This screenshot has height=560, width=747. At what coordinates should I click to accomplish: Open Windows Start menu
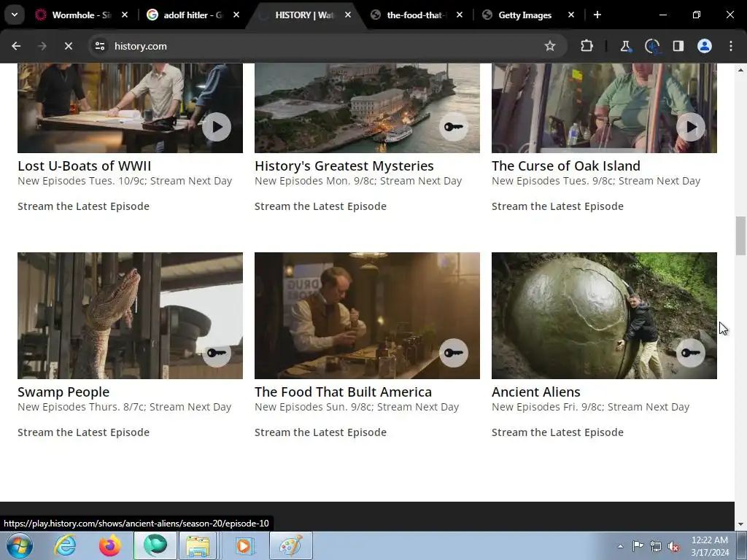pos(19,545)
